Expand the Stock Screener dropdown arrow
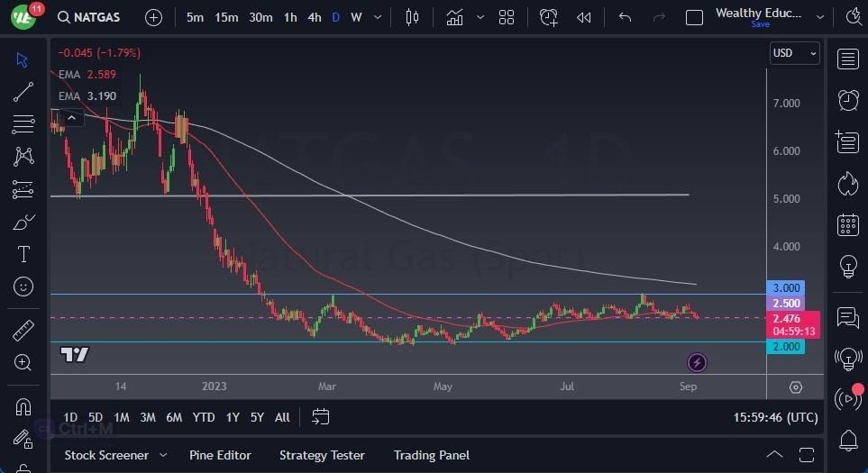The height and width of the screenshot is (473, 868). tap(163, 455)
